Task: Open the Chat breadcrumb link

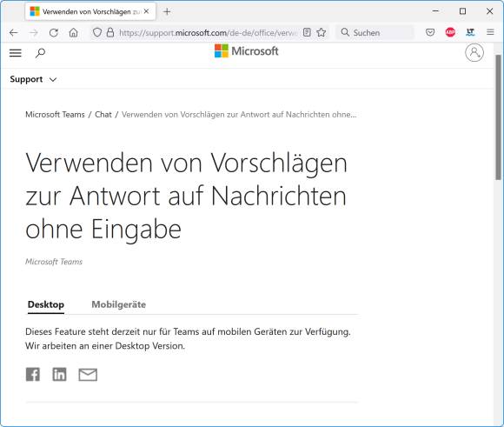Action: click(x=103, y=115)
